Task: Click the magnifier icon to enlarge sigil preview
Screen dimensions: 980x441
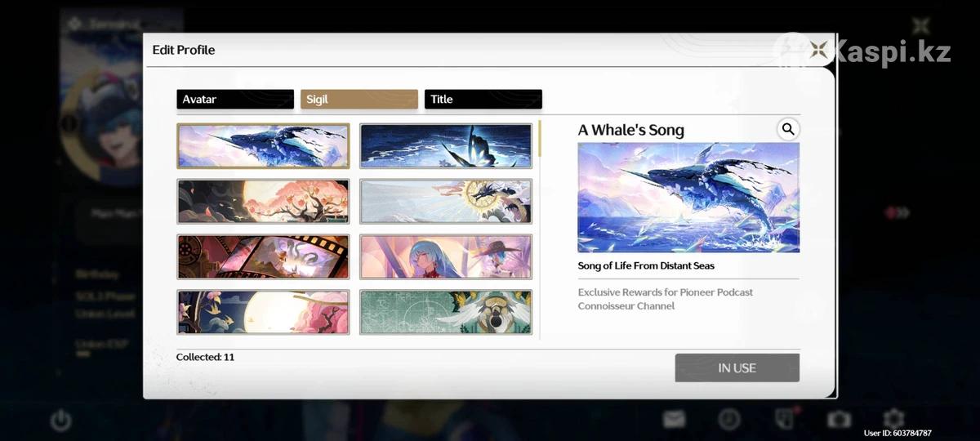Action: [787, 129]
